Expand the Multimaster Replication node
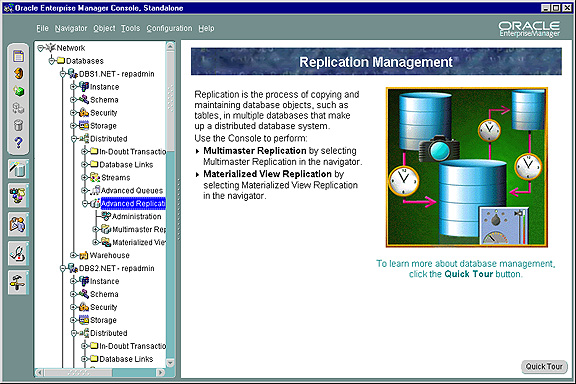This screenshot has height=384, width=576. 96,229
